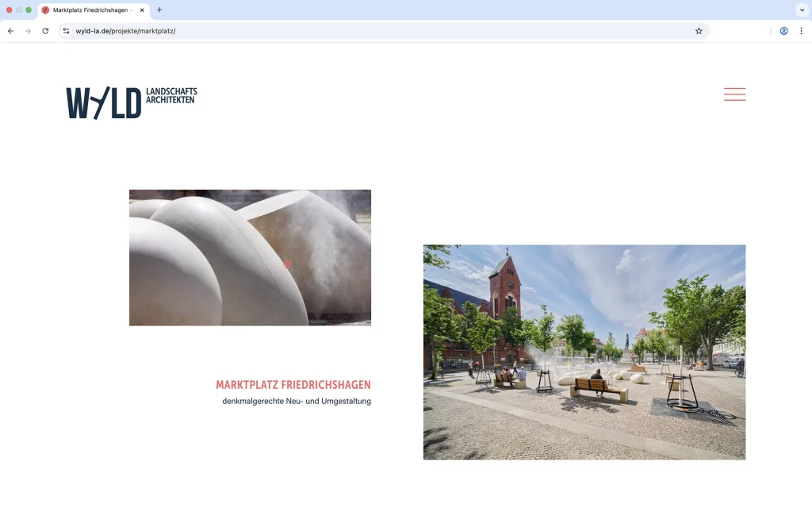Reload the current page
The image size is (812, 508).
[x=45, y=31]
